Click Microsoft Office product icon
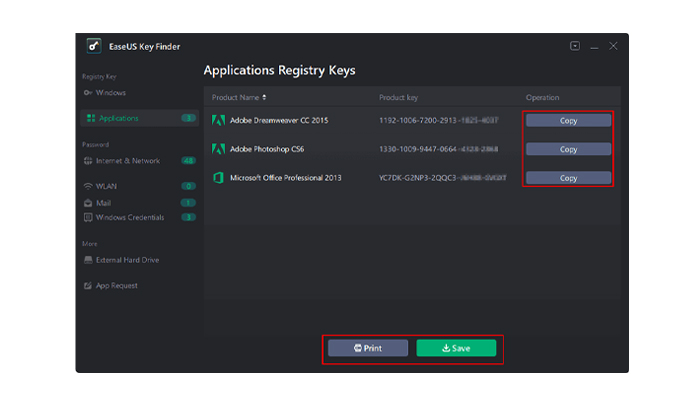700x400 pixels. [218, 178]
